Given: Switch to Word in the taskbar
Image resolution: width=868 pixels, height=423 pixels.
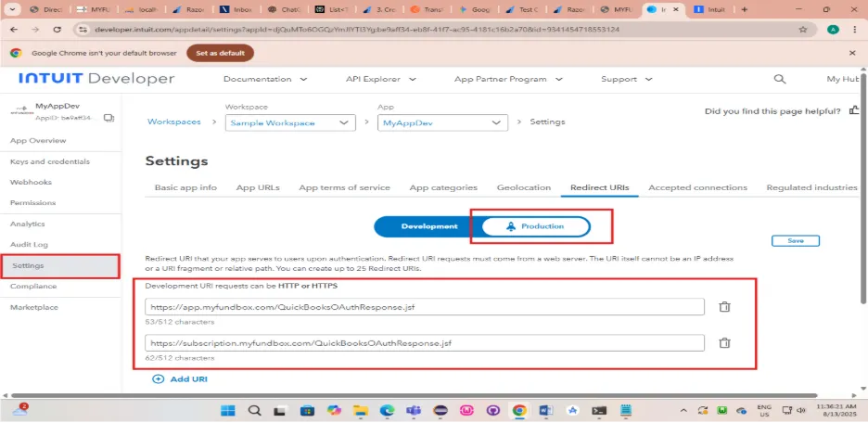Looking at the screenshot, I should (x=546, y=411).
